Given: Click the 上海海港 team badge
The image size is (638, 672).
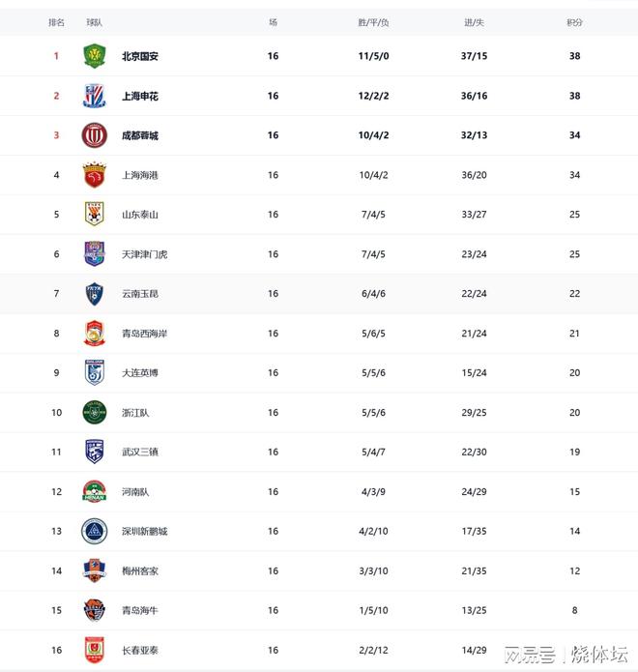Looking at the screenshot, I should [94, 175].
